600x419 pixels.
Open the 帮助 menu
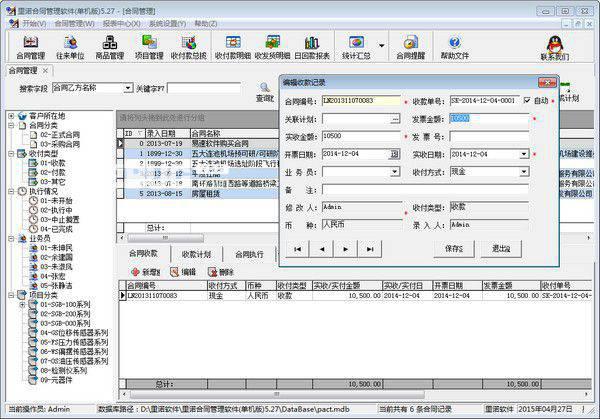click(x=206, y=24)
